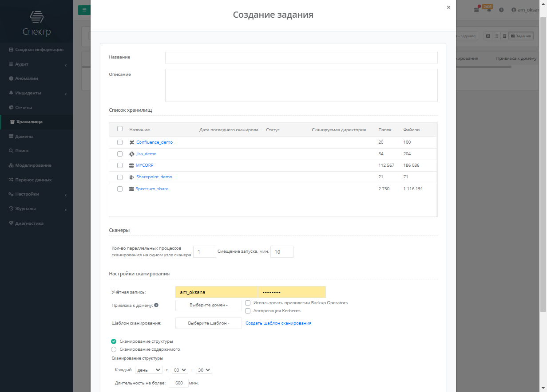Open the день period dropdown
The width and height of the screenshot is (547, 392).
click(x=149, y=370)
